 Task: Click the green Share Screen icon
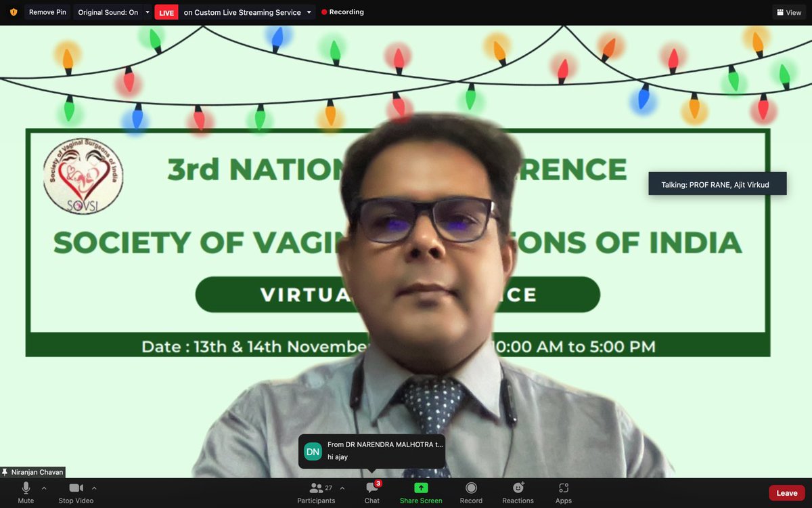[421, 488]
